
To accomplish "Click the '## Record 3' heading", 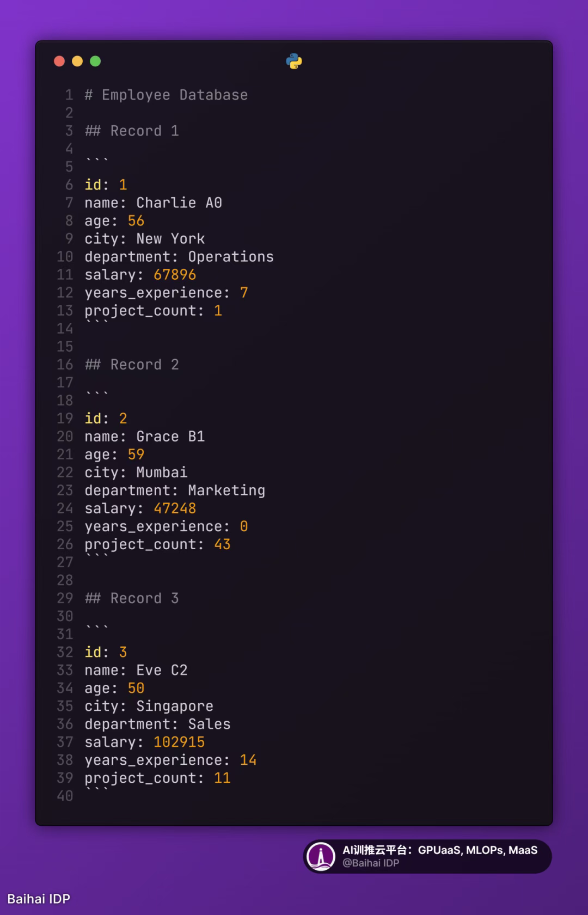I will 132,598.
